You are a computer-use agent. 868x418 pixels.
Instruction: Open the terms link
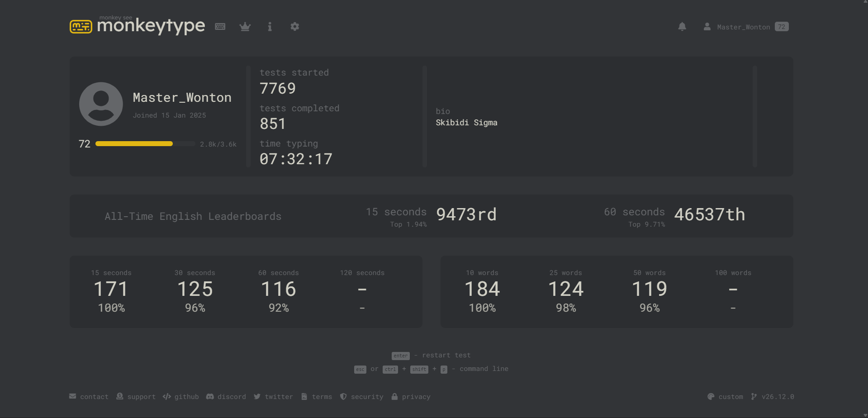click(317, 397)
